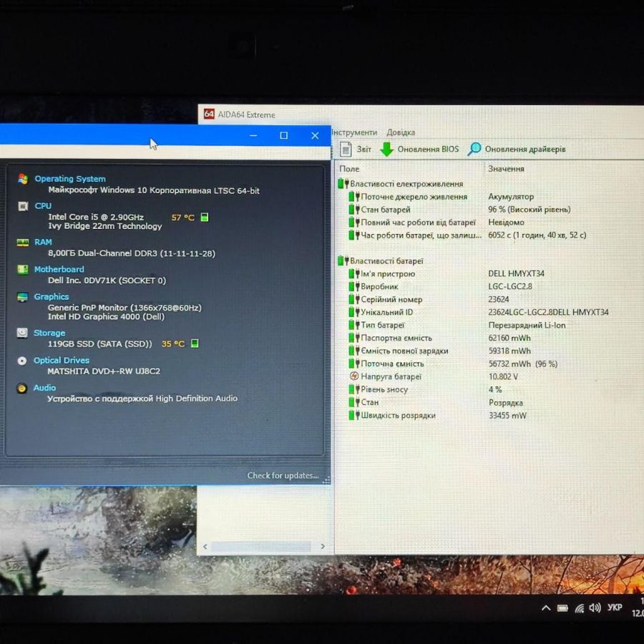
Task: Click the Значення column header
Action: (506, 168)
